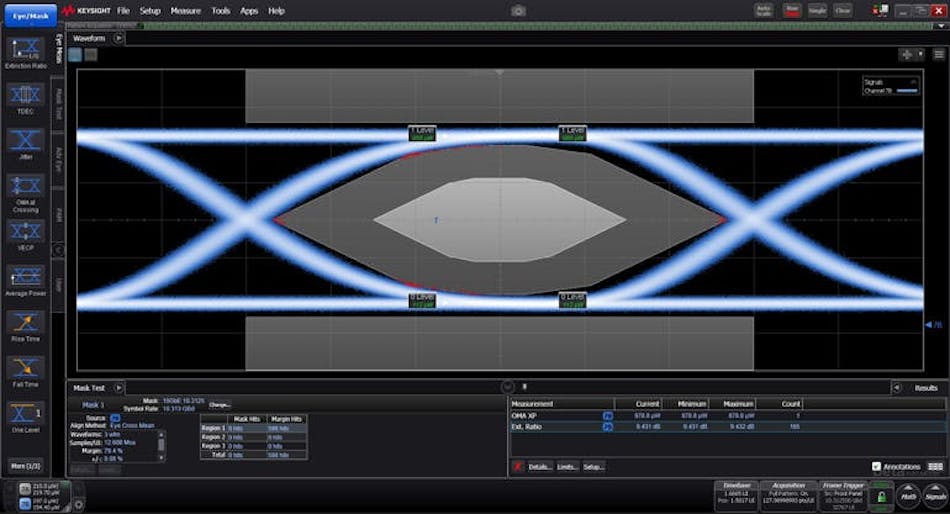This screenshot has width=950, height=514.
Task: Expand the Waveform panel arrow
Action: tap(119, 38)
